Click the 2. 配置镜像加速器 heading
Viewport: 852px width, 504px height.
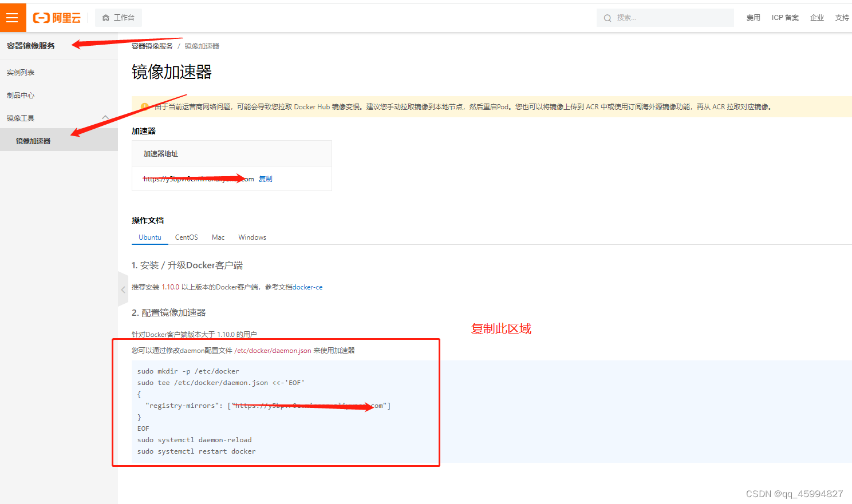(169, 313)
